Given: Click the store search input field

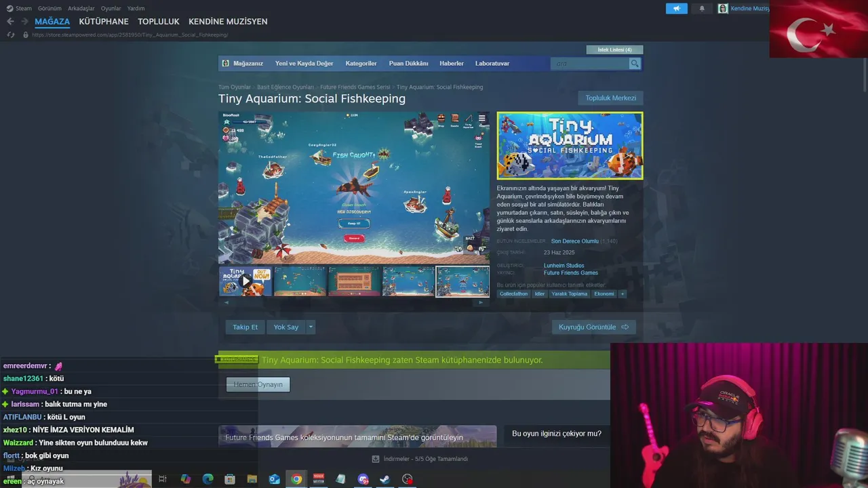Looking at the screenshot, I should [x=590, y=64].
